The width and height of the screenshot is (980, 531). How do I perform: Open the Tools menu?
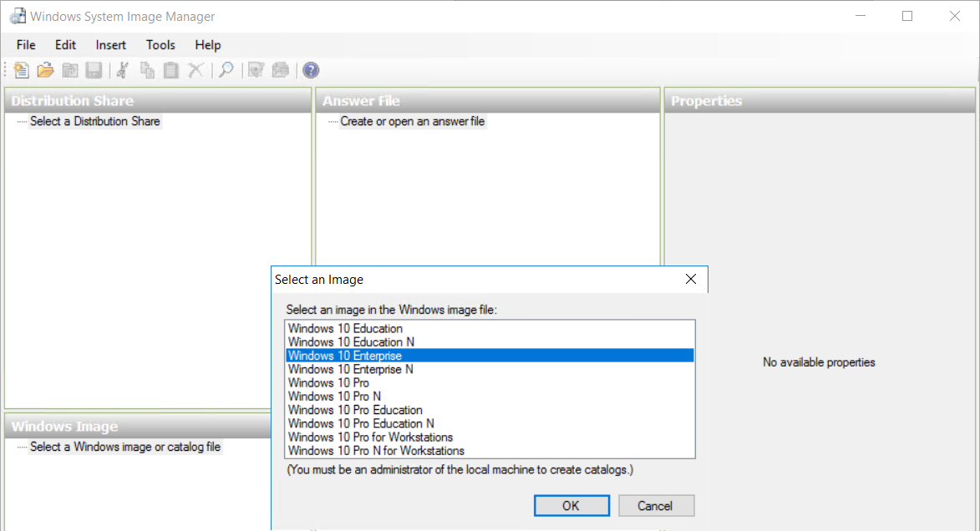(x=160, y=45)
